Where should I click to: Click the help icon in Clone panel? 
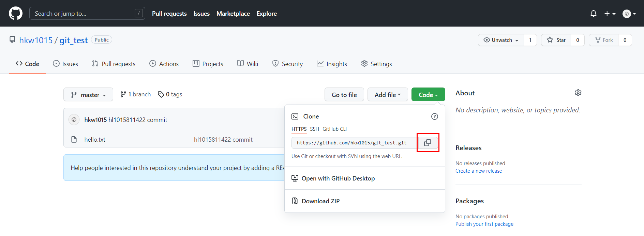pyautogui.click(x=434, y=116)
